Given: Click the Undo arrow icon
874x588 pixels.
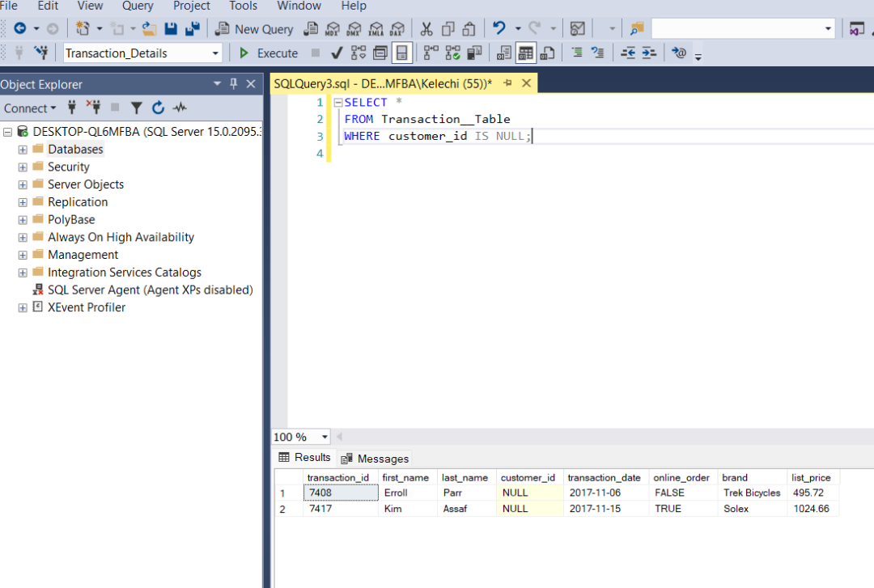Looking at the screenshot, I should (499, 28).
